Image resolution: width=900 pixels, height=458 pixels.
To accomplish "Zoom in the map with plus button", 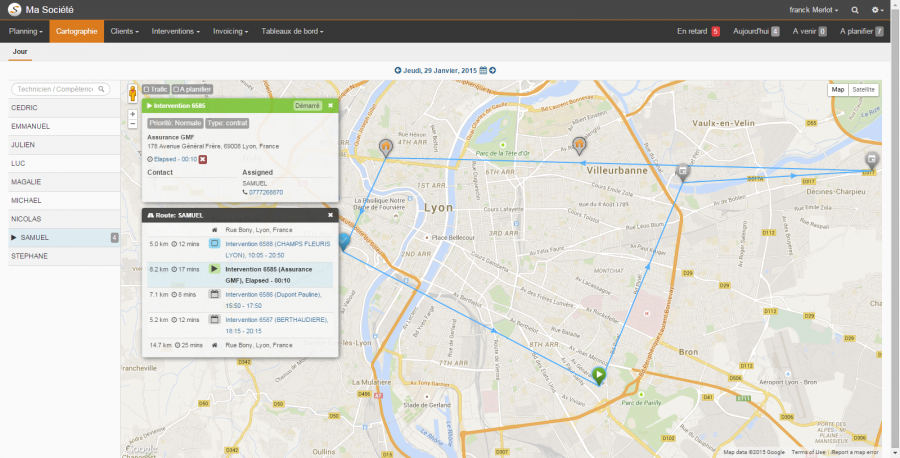I will click(133, 114).
